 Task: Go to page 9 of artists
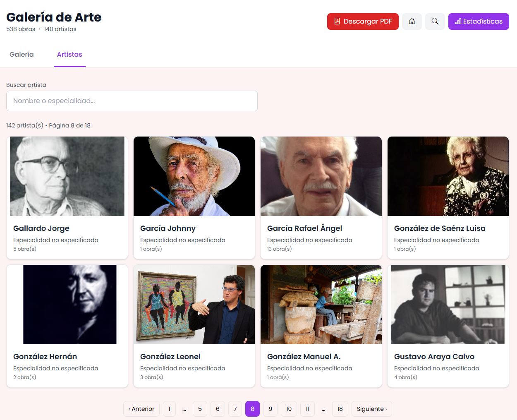pos(270,409)
